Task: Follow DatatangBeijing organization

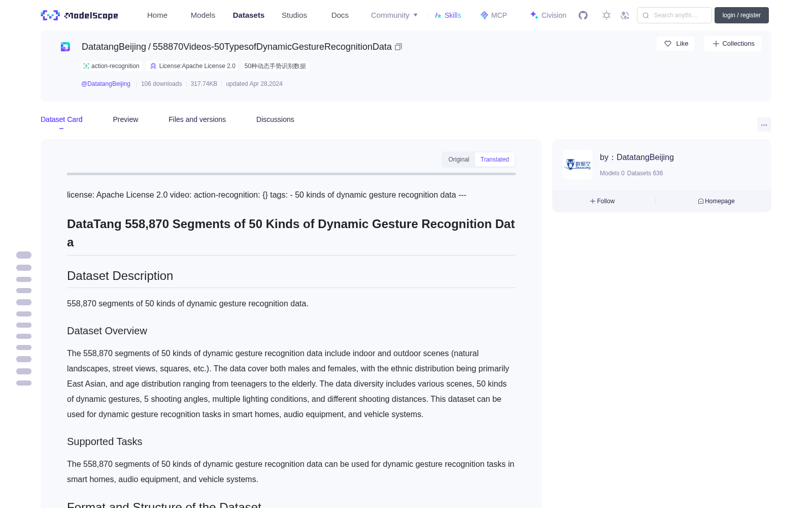Action: (602, 201)
